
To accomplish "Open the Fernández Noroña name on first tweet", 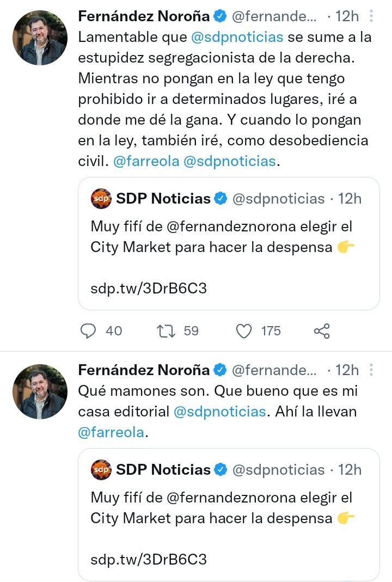I will (144, 16).
